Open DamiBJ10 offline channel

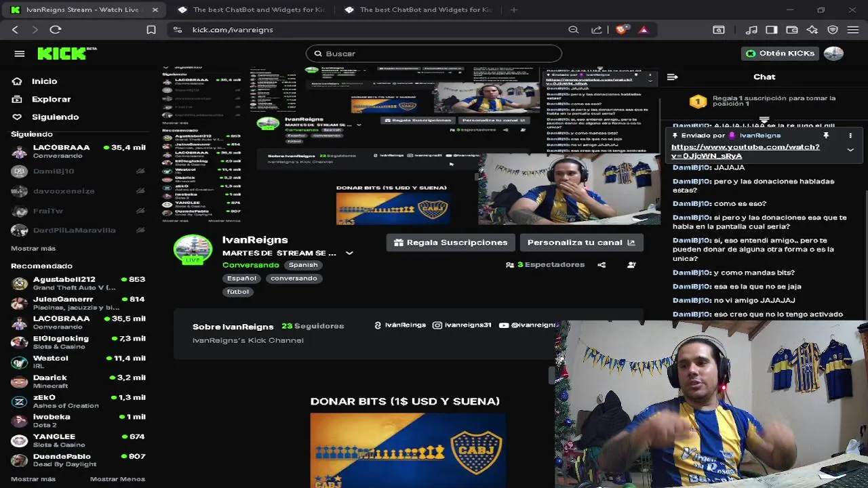coord(78,171)
